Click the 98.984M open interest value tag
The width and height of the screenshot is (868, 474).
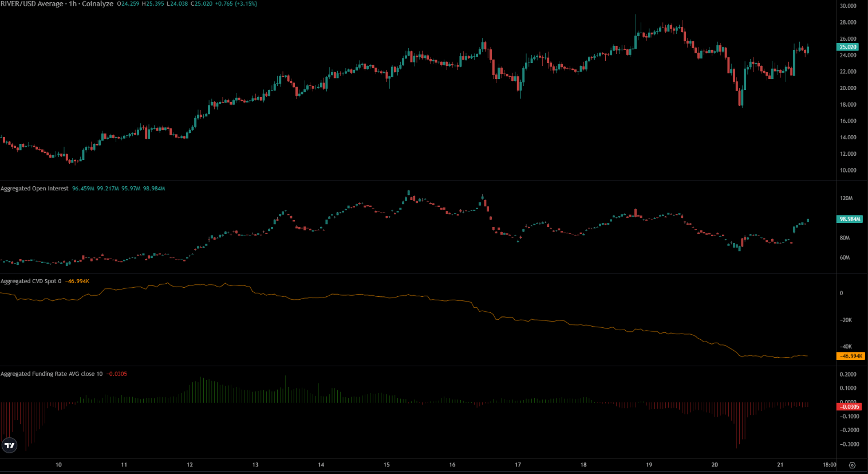tap(850, 219)
